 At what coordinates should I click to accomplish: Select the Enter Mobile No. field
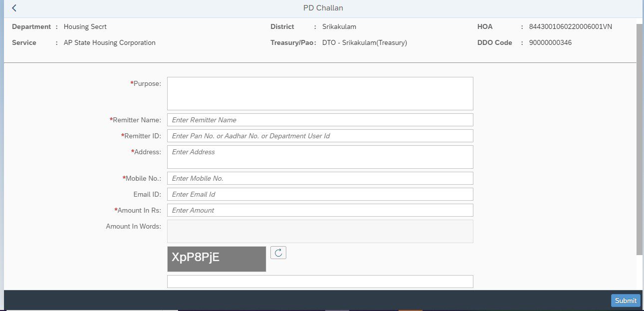[319, 178]
